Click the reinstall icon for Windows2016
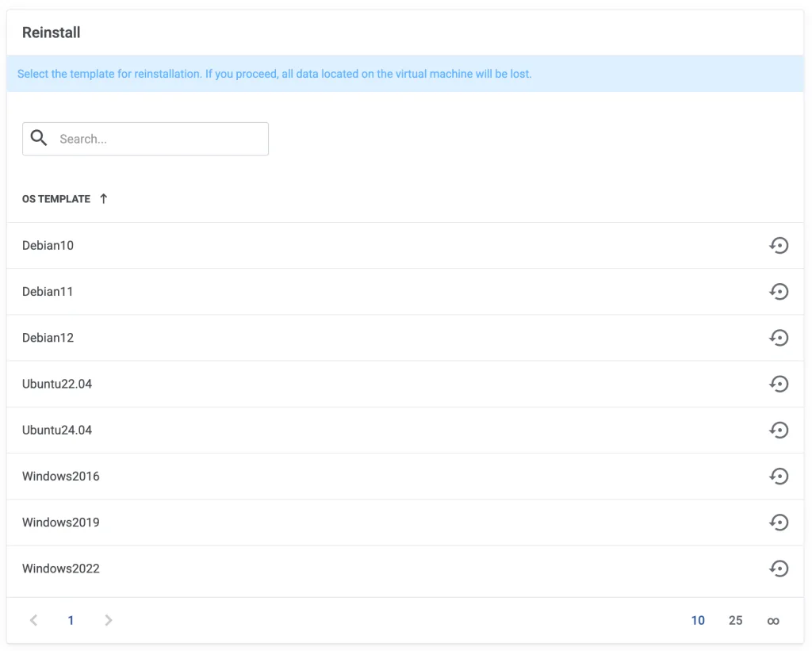Image resolution: width=812 pixels, height=651 pixels. tap(779, 476)
